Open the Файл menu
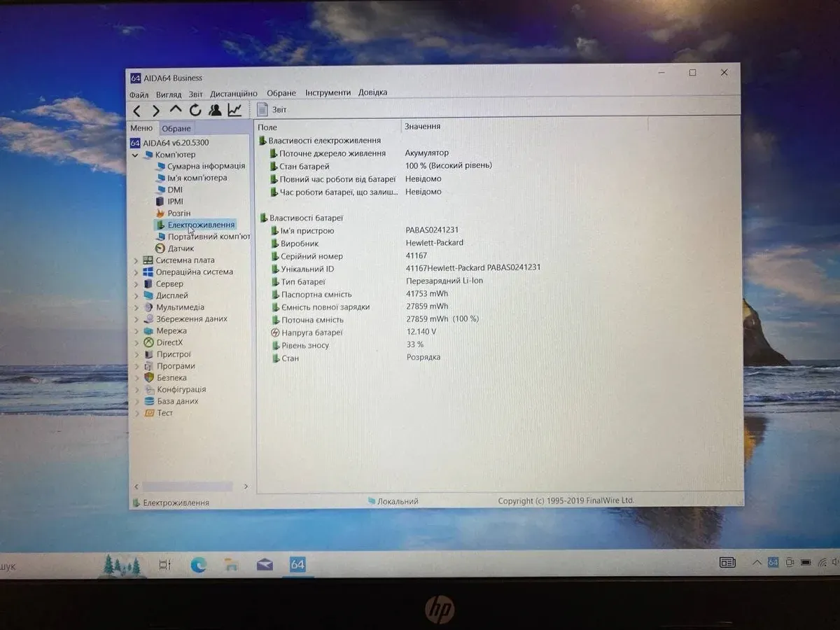 coord(139,94)
